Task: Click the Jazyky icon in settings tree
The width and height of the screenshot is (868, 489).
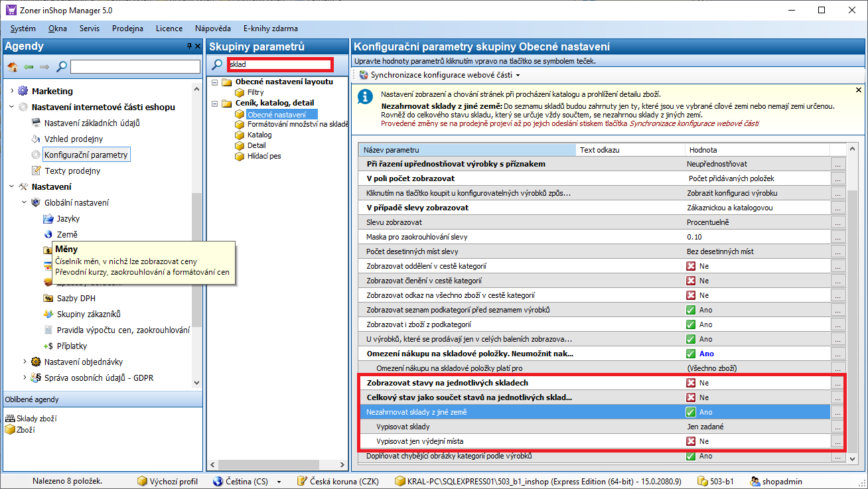Action: (x=48, y=219)
